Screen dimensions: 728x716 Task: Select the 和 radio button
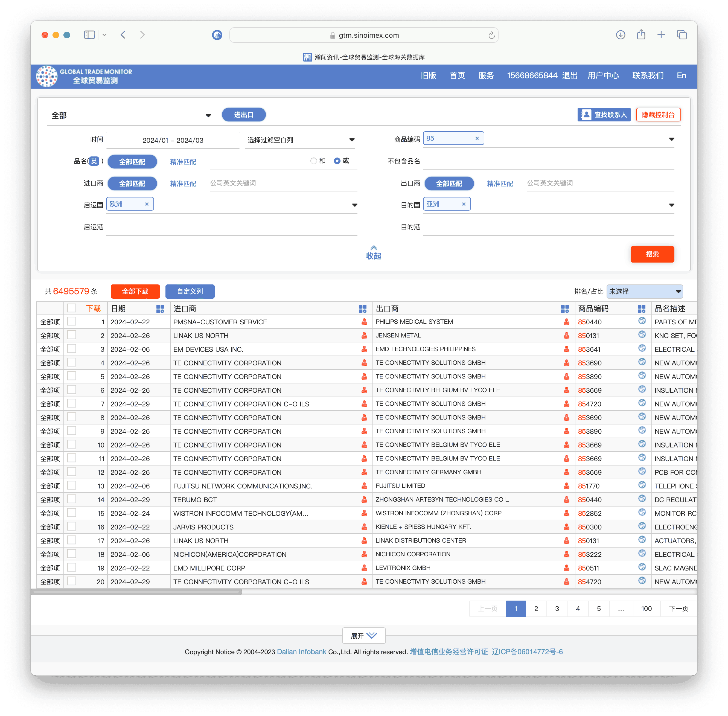click(x=313, y=161)
